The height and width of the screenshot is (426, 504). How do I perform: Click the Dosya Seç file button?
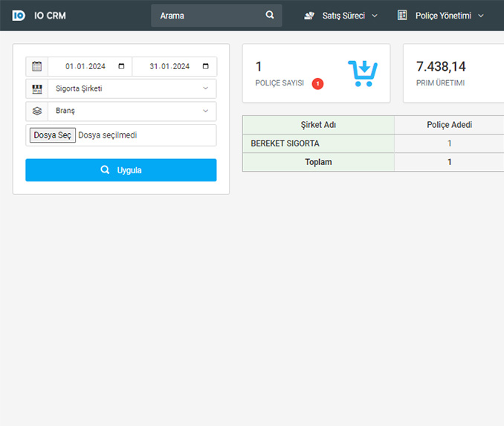pos(52,135)
